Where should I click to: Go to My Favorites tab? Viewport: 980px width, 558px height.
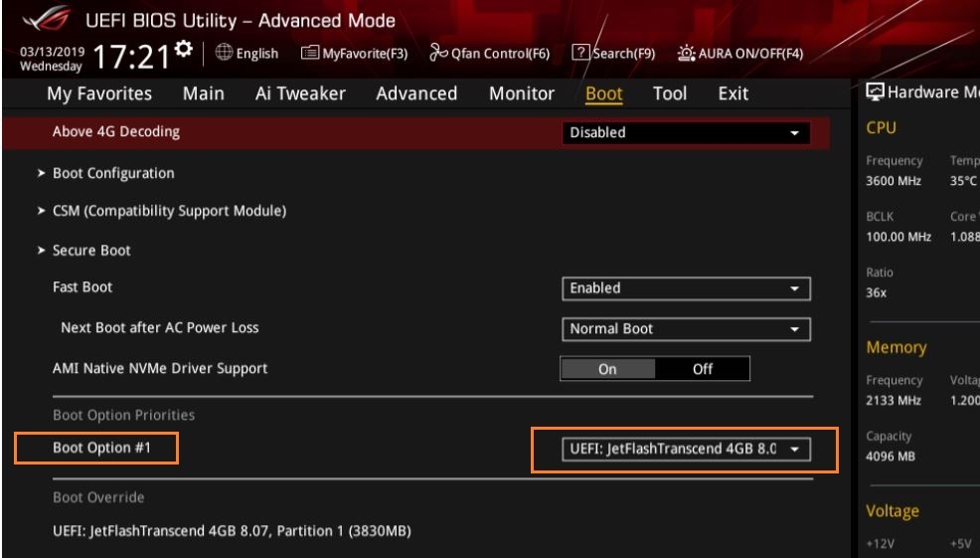click(x=99, y=93)
